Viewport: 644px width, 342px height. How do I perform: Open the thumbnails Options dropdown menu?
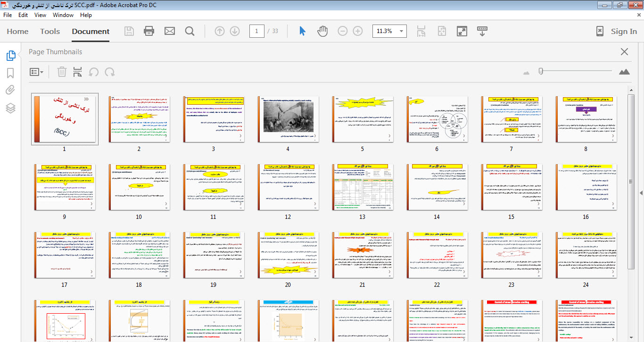(x=36, y=72)
